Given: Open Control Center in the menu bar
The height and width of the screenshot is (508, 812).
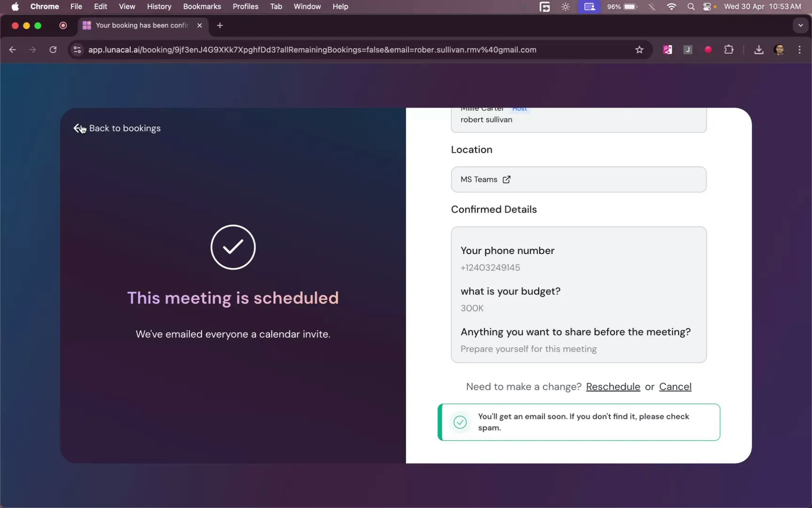Looking at the screenshot, I should click(708, 7).
